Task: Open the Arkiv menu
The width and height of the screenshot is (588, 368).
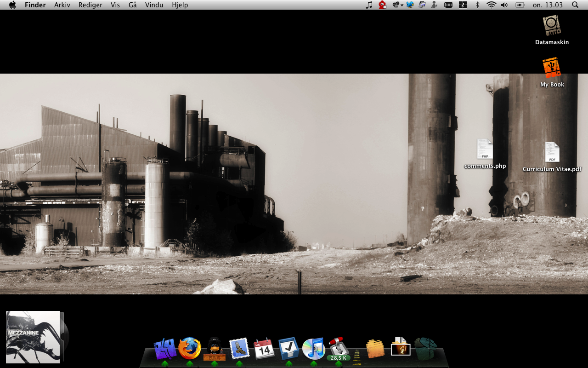Action: point(62,5)
